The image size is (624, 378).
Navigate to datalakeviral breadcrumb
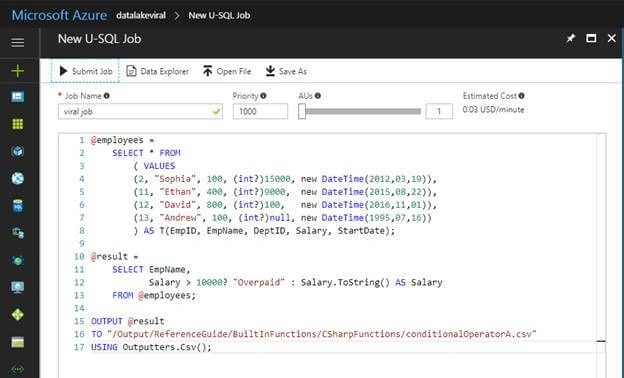(x=141, y=16)
